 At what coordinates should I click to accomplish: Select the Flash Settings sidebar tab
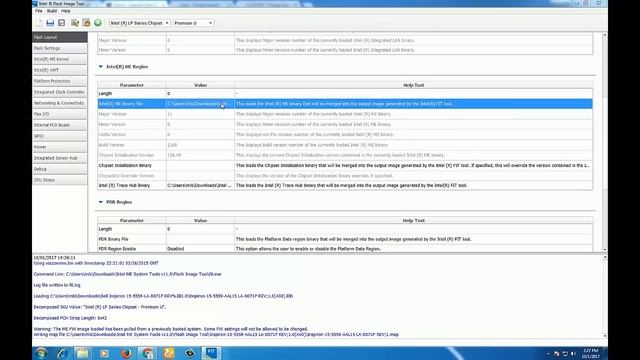click(60, 48)
